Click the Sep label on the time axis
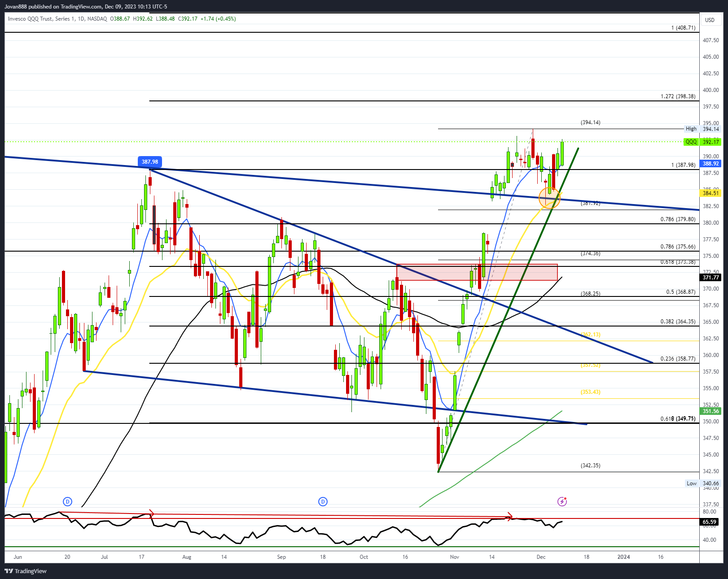728x579 pixels. point(281,557)
